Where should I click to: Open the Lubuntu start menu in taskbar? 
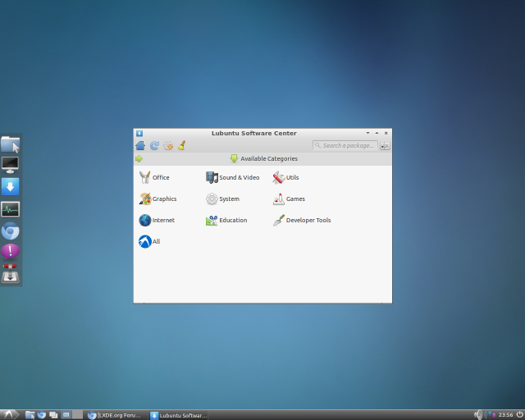point(9,415)
